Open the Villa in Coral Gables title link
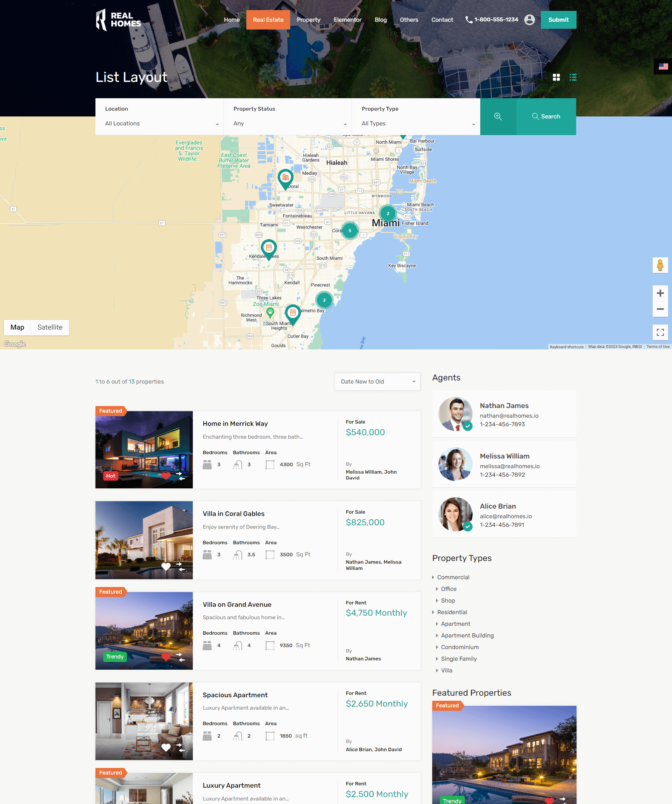The image size is (672, 804). point(234,514)
